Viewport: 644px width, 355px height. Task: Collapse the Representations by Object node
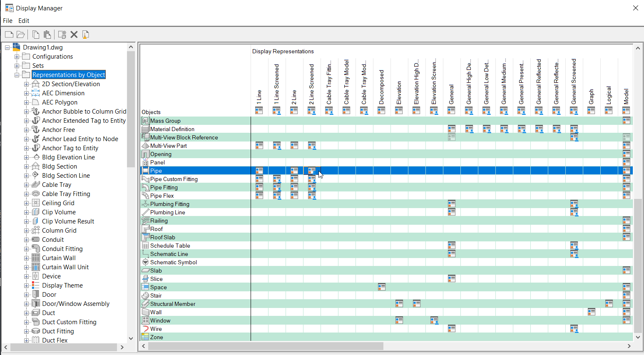click(17, 75)
